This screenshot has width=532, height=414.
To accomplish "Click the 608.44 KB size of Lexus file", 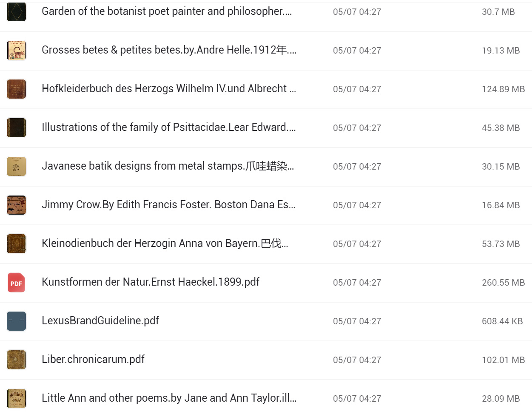I will 502,321.
